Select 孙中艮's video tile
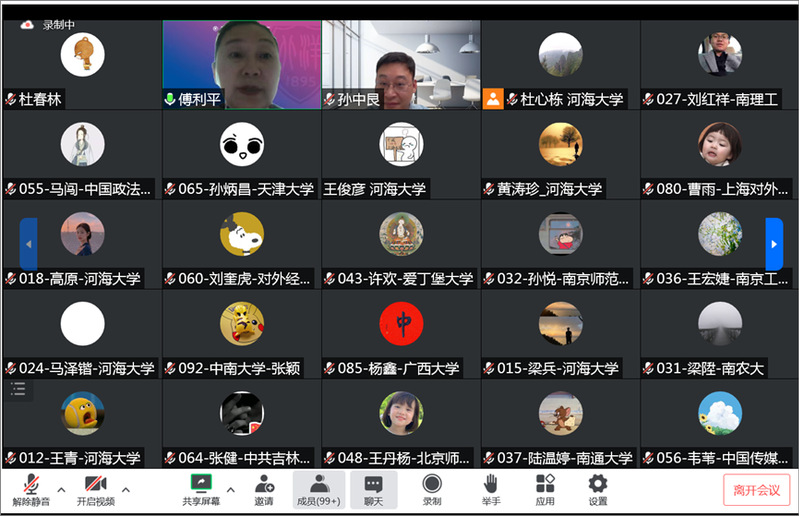Viewport: 799px width, 516px height. [400, 58]
